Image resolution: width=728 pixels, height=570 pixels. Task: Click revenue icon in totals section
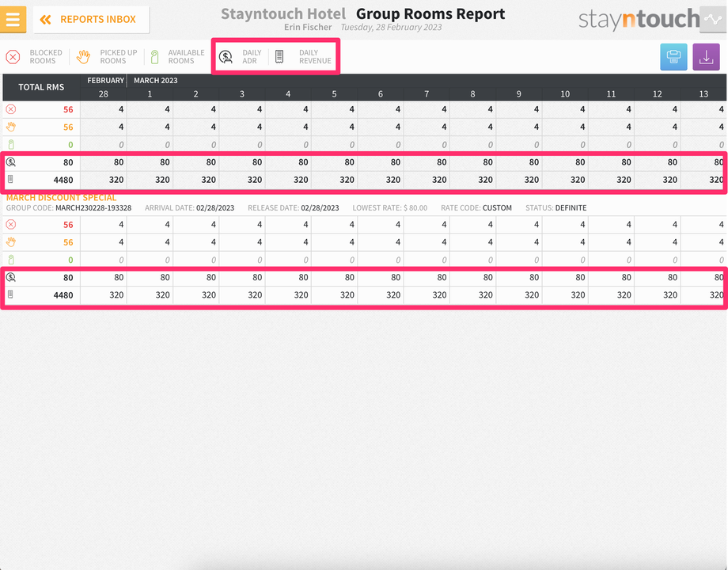(10, 180)
